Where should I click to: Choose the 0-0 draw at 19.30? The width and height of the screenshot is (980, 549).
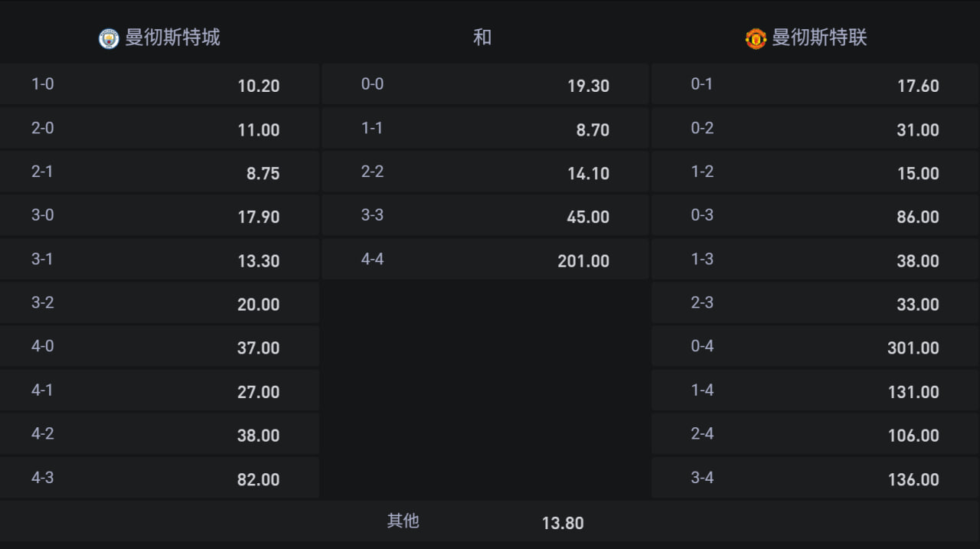(485, 85)
